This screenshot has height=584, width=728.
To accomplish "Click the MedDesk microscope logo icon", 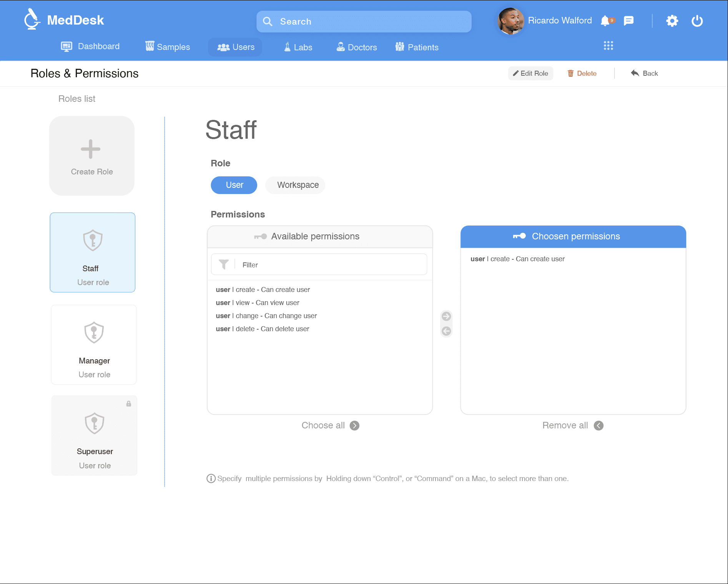I will pyautogui.click(x=32, y=19).
